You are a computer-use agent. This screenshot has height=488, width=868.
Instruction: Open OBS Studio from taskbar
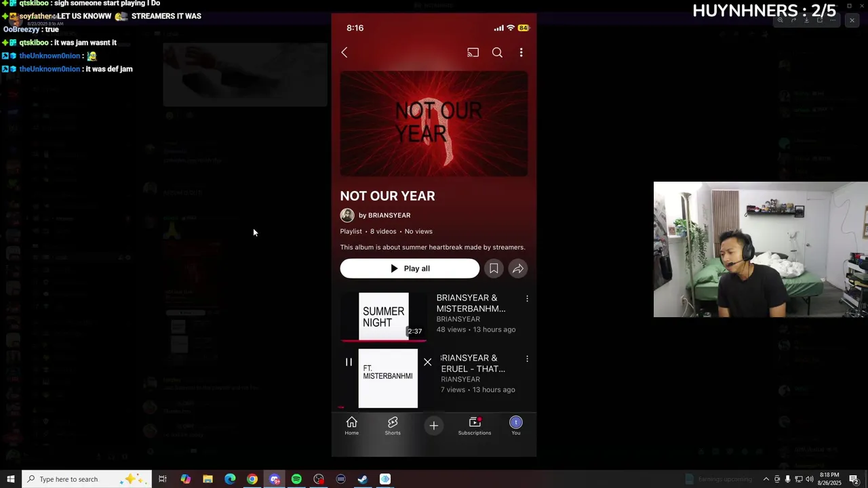coord(319,479)
